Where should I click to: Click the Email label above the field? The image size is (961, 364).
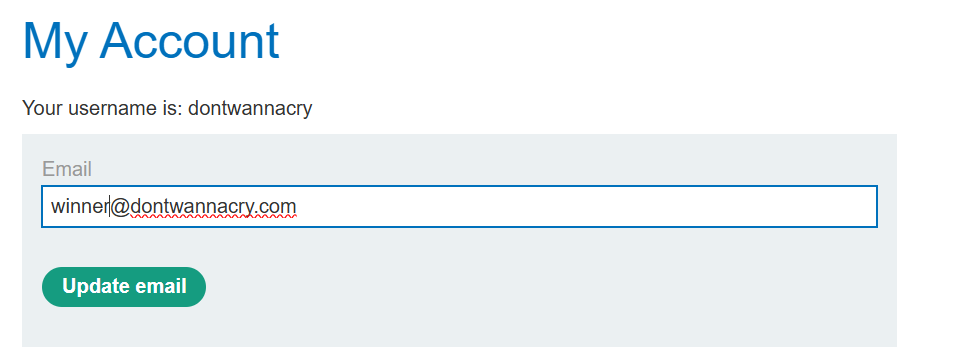pos(67,169)
